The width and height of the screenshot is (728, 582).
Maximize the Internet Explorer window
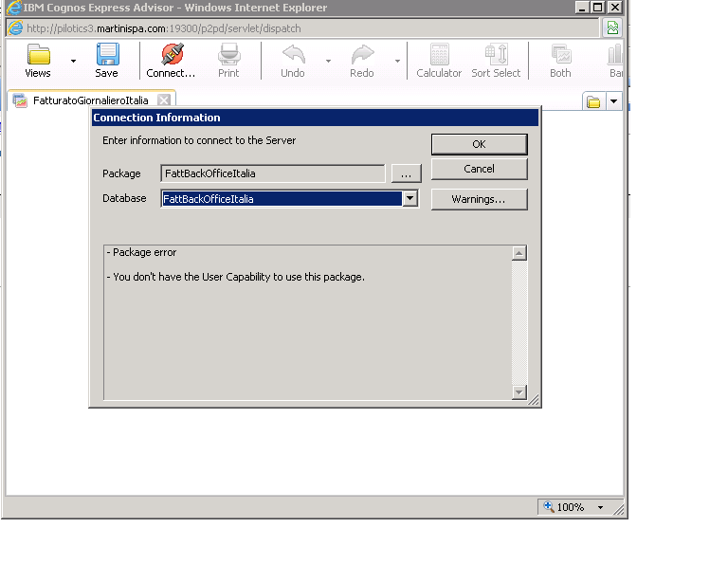click(x=598, y=8)
